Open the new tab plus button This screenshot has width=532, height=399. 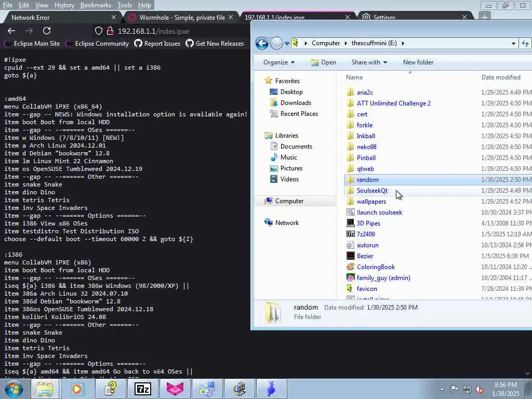click(485, 17)
